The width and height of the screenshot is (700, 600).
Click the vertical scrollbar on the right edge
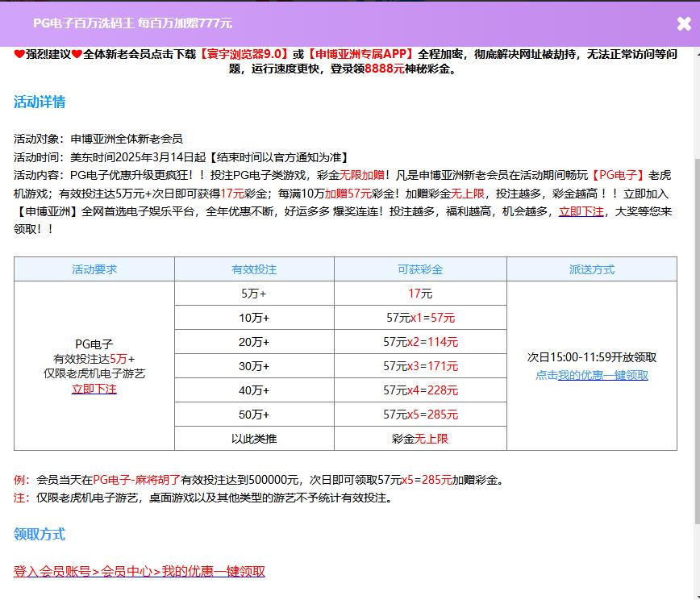point(696,282)
